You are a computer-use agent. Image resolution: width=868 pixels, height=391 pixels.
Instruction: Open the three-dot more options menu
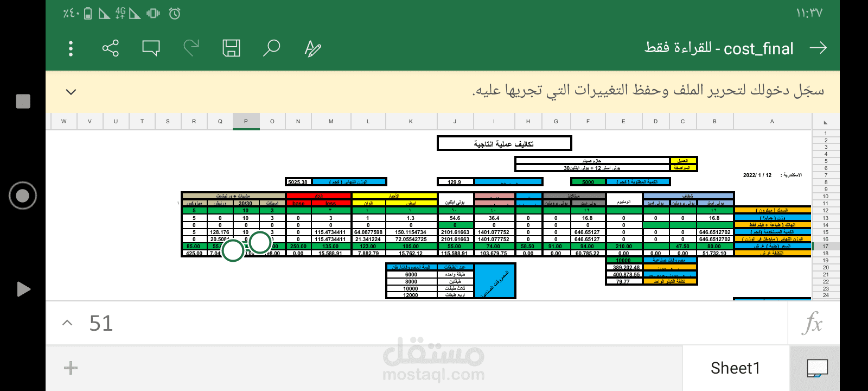(x=71, y=49)
